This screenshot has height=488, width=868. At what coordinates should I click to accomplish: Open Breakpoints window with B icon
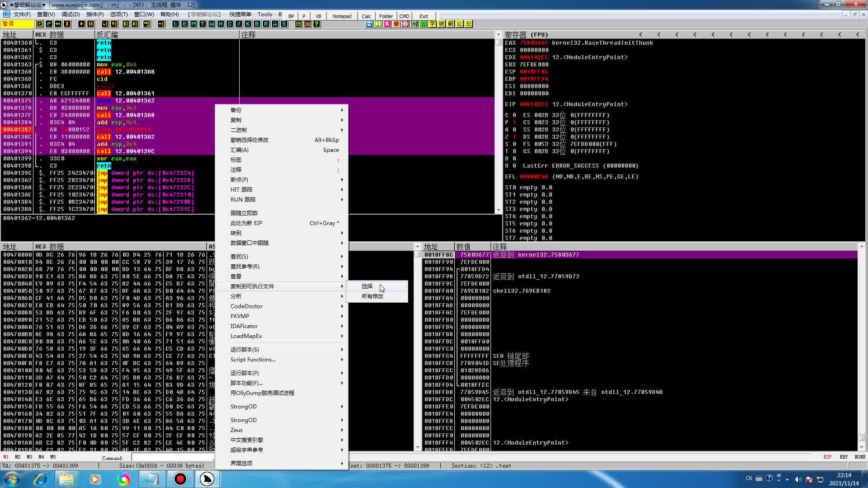[x=257, y=24]
